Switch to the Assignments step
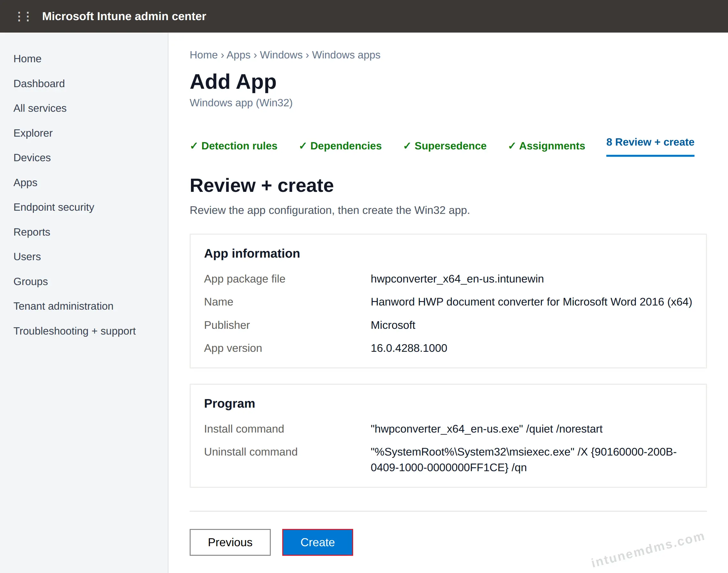Image resolution: width=728 pixels, height=573 pixels. [x=546, y=146]
